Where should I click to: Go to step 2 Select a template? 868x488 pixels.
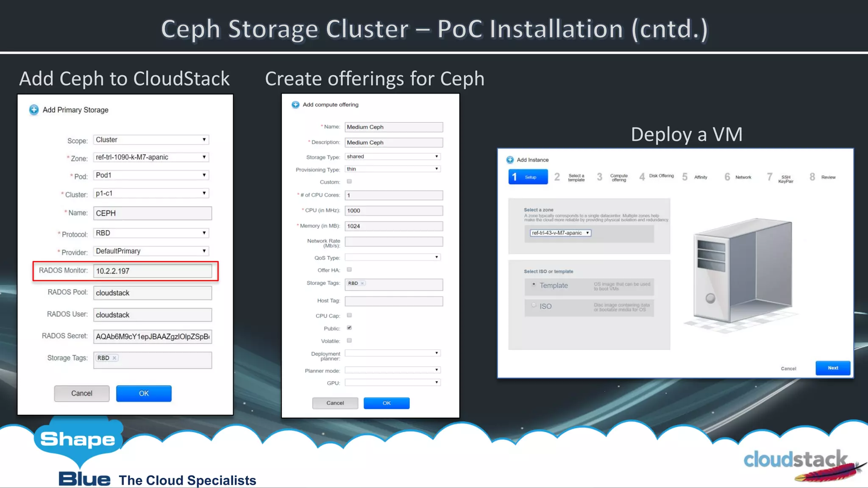[570, 177]
